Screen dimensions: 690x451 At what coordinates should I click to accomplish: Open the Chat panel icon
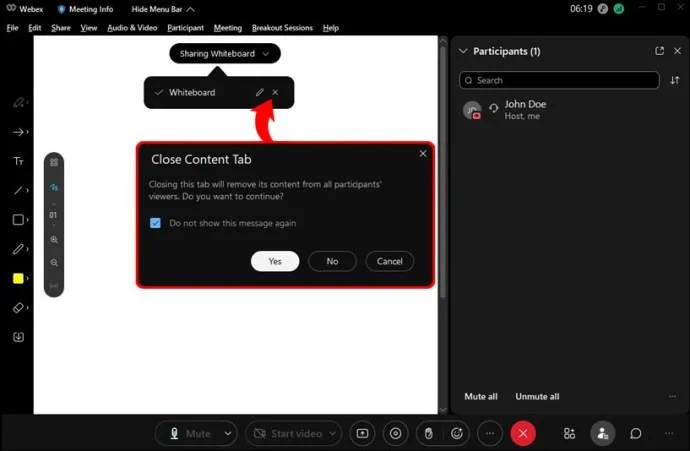[x=635, y=433]
